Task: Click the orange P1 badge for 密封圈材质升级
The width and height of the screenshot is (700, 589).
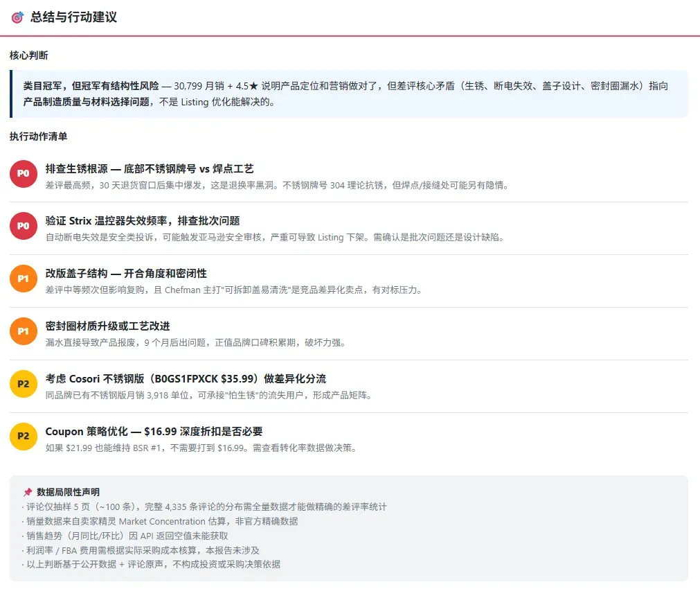Action: pyautogui.click(x=24, y=331)
